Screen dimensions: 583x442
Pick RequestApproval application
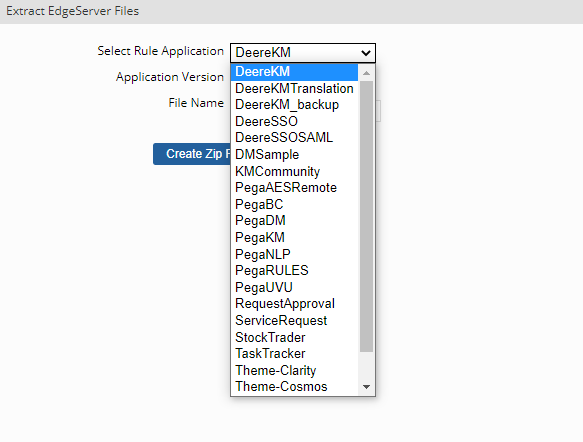pos(294,304)
